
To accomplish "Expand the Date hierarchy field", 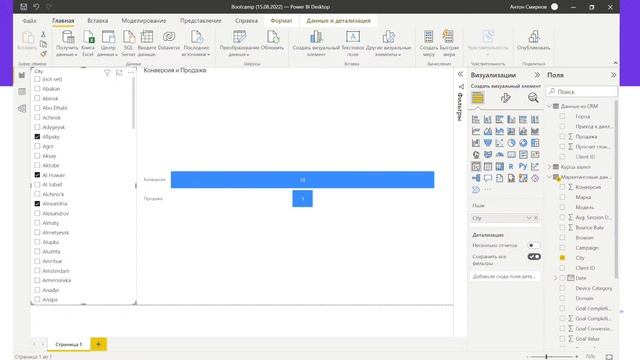I will (556, 278).
